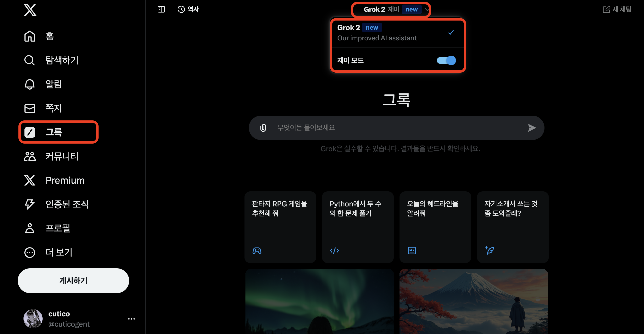Click the 탐색하기 menu label

(62, 60)
